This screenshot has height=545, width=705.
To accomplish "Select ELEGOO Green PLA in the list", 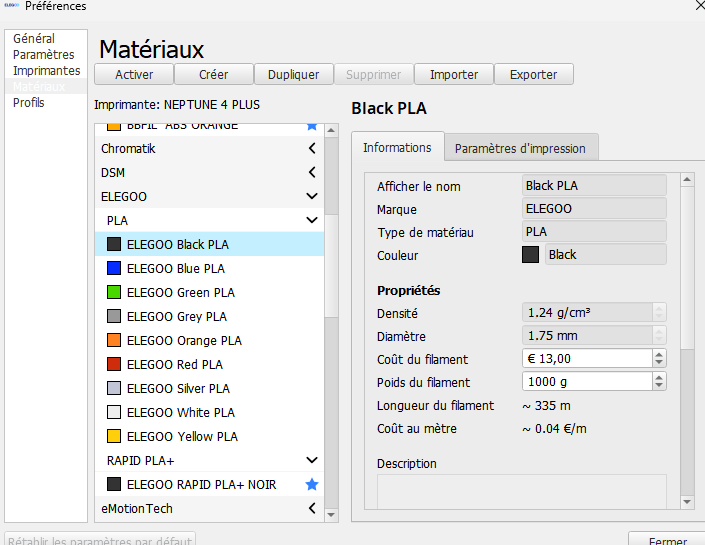I will pos(210,292).
